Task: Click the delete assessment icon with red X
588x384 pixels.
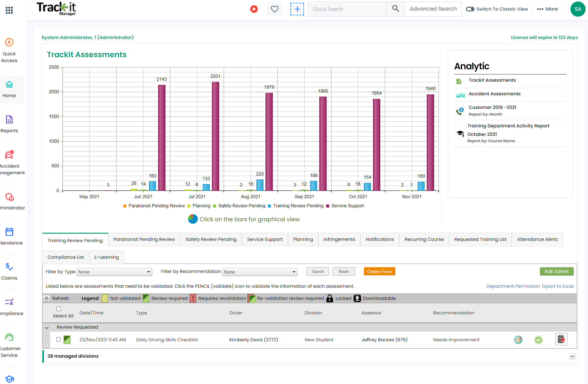Action: (x=561, y=339)
